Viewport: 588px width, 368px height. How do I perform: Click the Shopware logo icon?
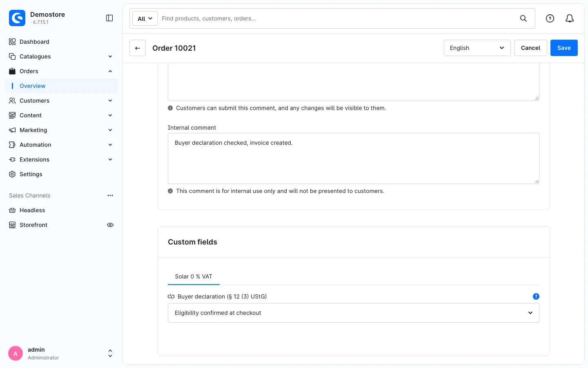point(17,18)
